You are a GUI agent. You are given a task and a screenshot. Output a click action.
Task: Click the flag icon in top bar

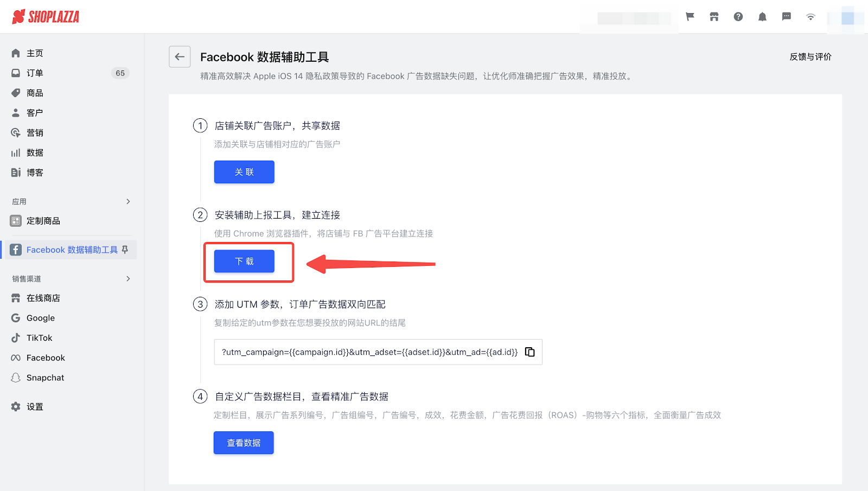[x=690, y=17]
